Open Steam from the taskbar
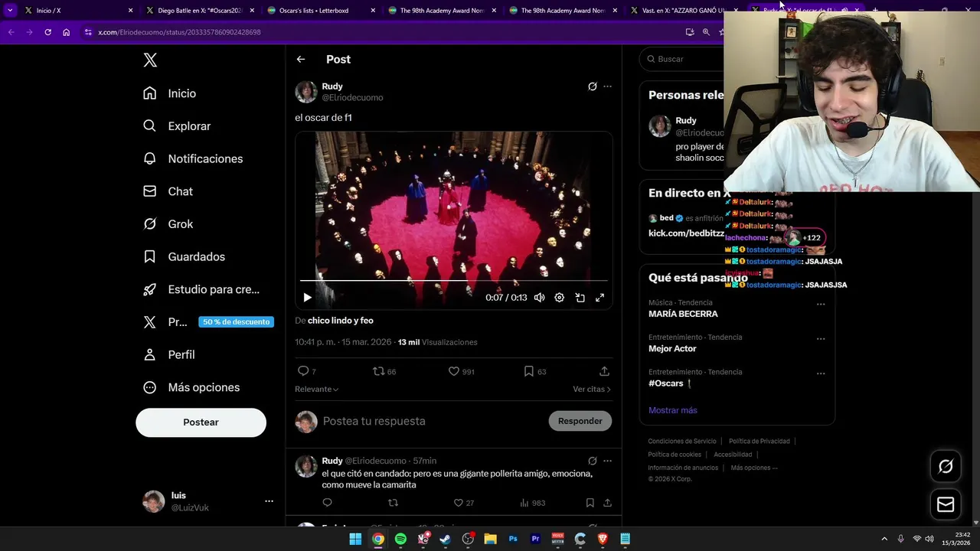This screenshot has height=551, width=980. point(445,539)
